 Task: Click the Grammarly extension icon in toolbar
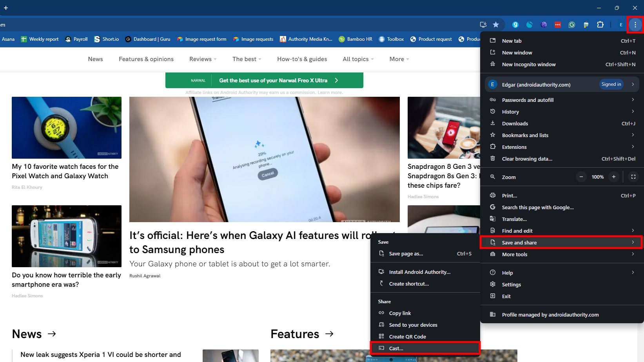pos(572,25)
